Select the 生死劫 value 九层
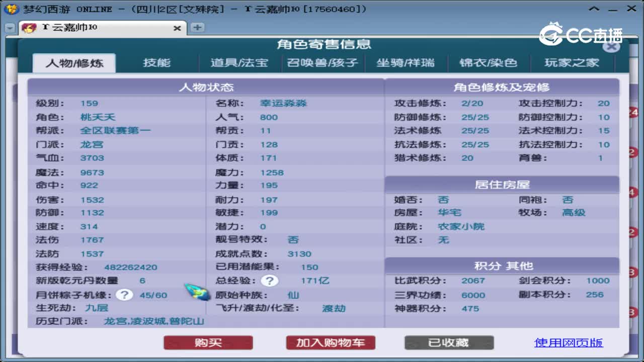Viewport: 644px width, 362px height. pyautogui.click(x=96, y=308)
